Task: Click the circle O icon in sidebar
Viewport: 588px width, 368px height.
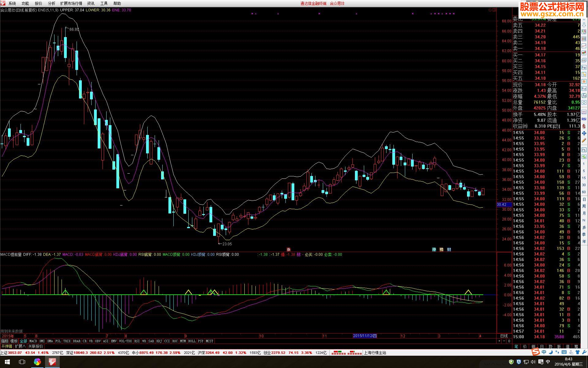Action: (584, 102)
